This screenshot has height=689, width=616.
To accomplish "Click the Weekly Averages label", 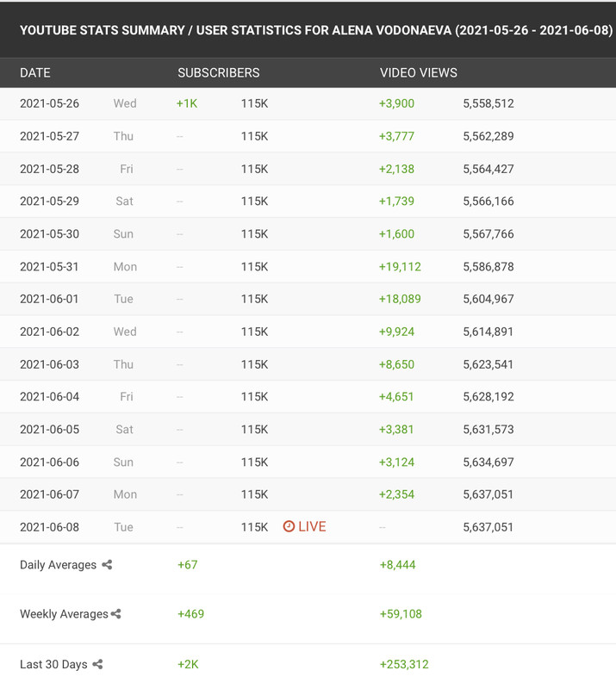I will [x=65, y=614].
